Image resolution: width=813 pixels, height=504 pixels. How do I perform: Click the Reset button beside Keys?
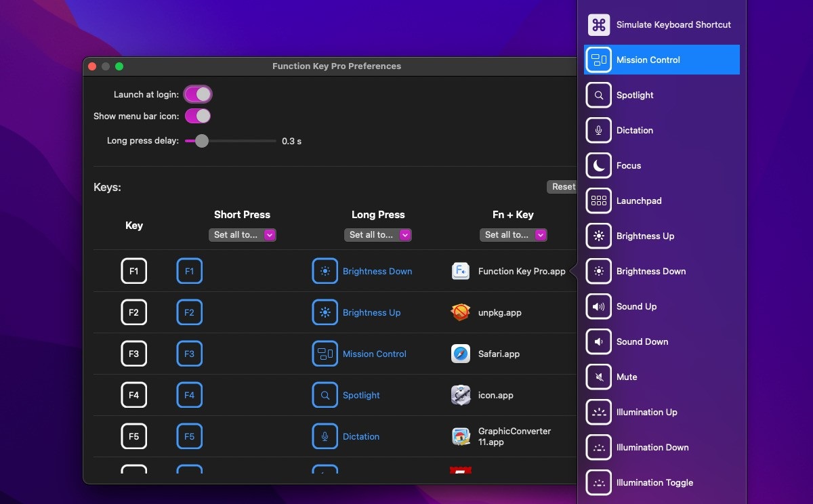(562, 187)
